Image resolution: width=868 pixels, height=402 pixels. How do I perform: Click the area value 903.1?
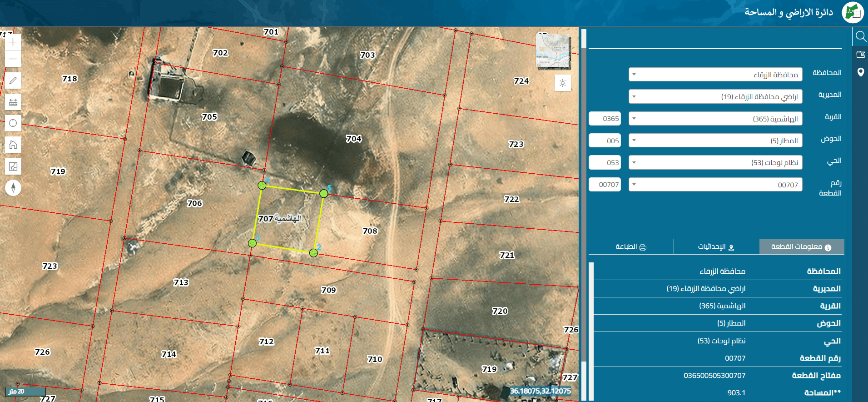pyautogui.click(x=736, y=393)
